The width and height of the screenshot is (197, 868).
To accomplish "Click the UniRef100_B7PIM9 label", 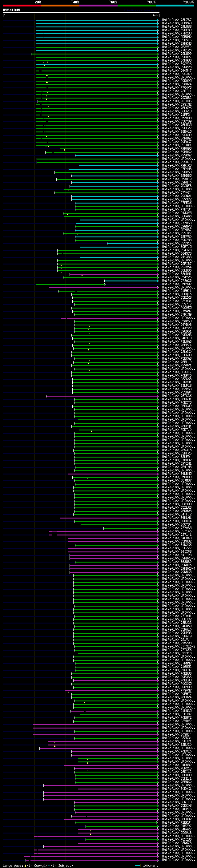I will (x=176, y=314).
